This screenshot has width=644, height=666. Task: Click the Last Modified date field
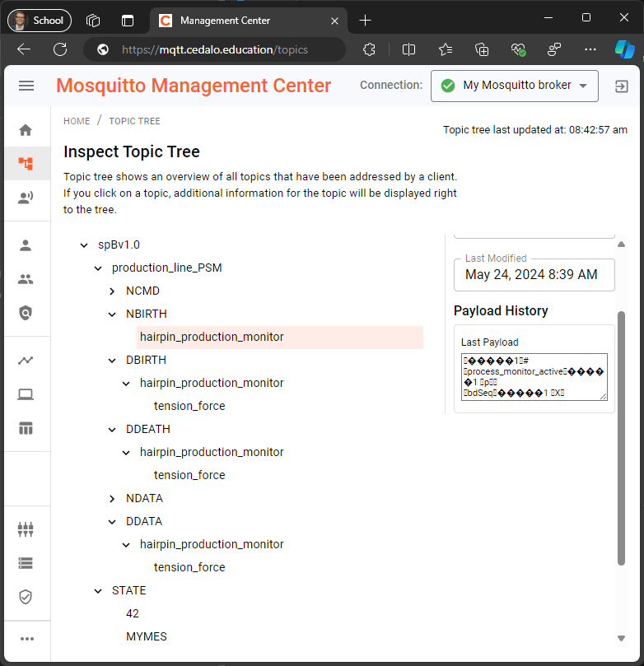pyautogui.click(x=534, y=275)
